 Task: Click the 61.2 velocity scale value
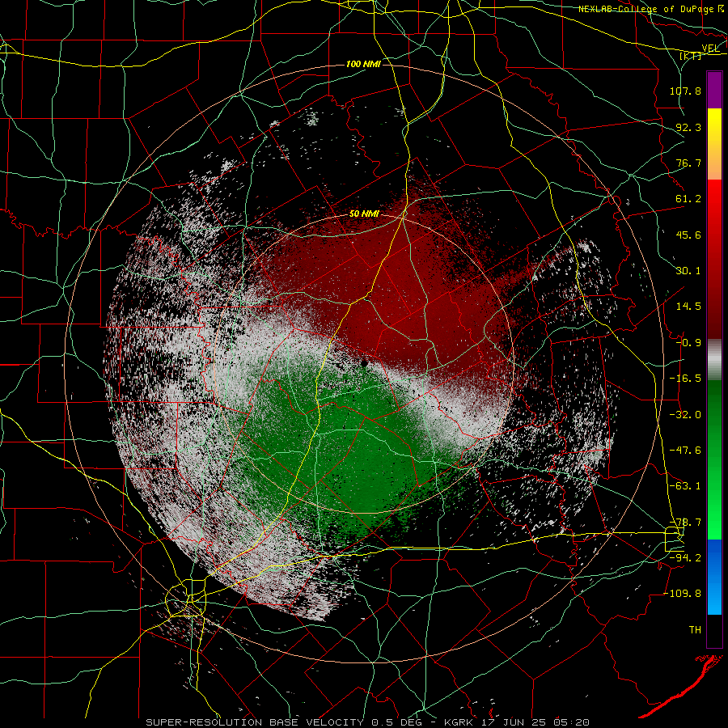click(x=688, y=199)
